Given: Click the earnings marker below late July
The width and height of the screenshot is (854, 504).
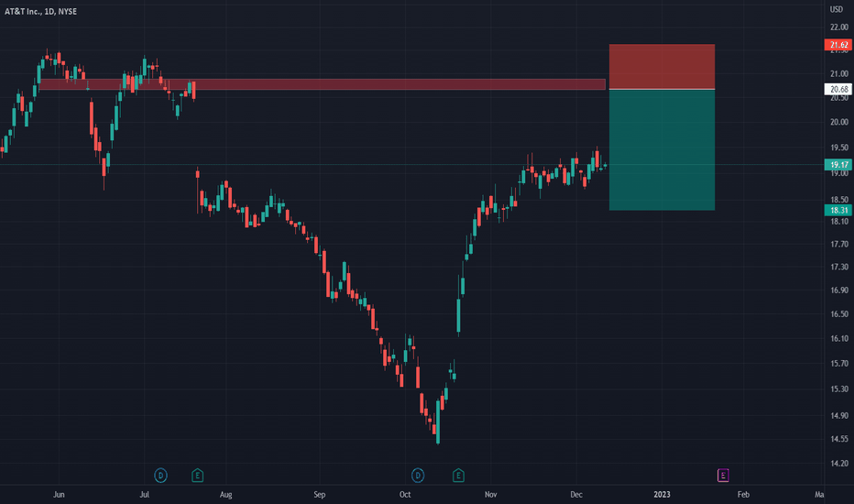Looking at the screenshot, I should (x=198, y=476).
